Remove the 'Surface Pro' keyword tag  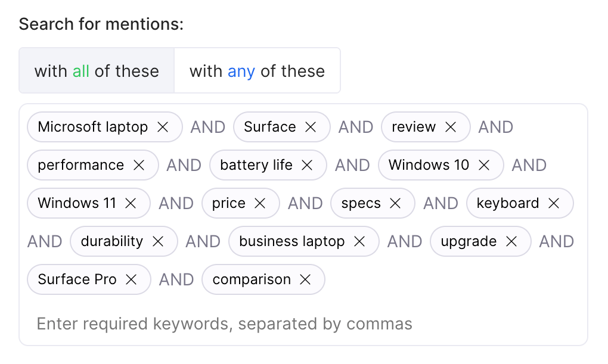(131, 279)
